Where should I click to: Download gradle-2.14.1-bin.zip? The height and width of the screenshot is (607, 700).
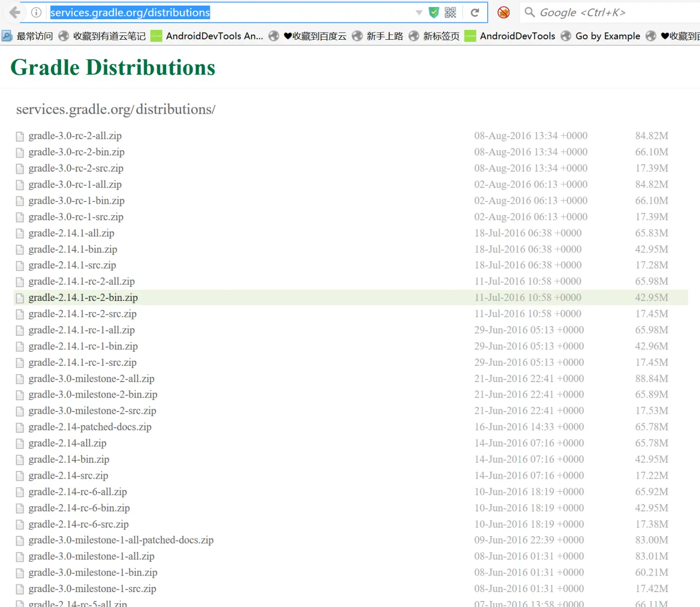pyautogui.click(x=73, y=249)
